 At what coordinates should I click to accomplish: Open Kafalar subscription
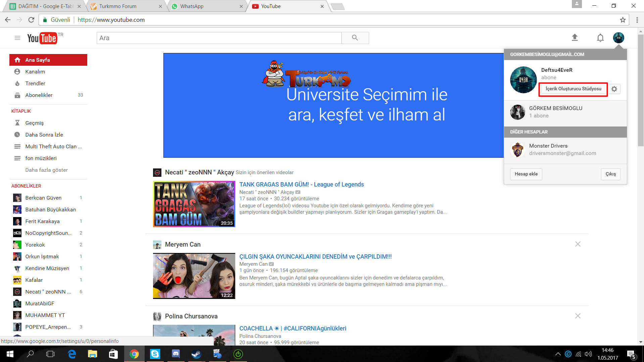coord(48,280)
